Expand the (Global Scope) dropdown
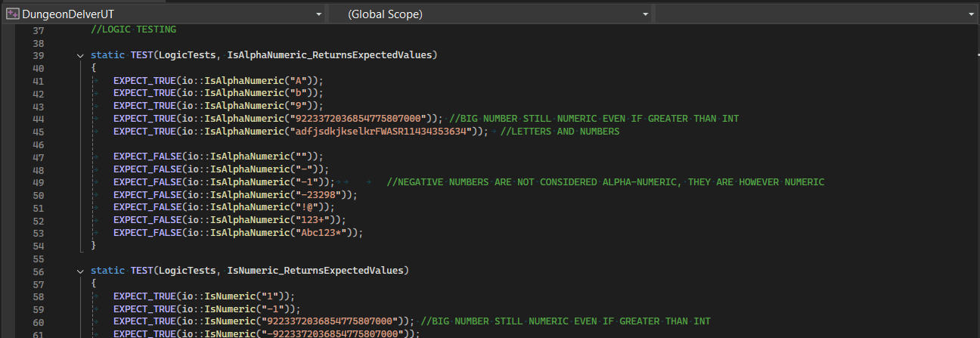The width and height of the screenshot is (980, 338). pyautogui.click(x=645, y=14)
